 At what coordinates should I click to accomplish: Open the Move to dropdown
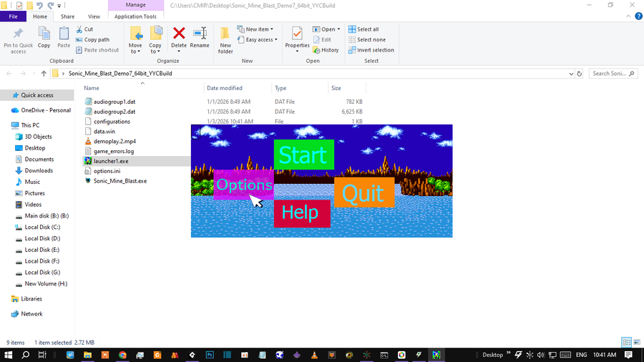[x=135, y=40]
